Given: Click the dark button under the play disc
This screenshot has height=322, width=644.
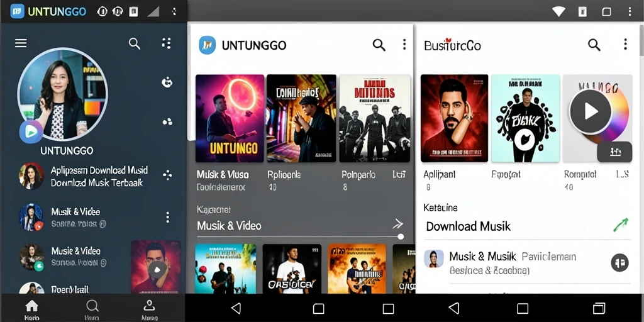Looking at the screenshot, I should 614,152.
